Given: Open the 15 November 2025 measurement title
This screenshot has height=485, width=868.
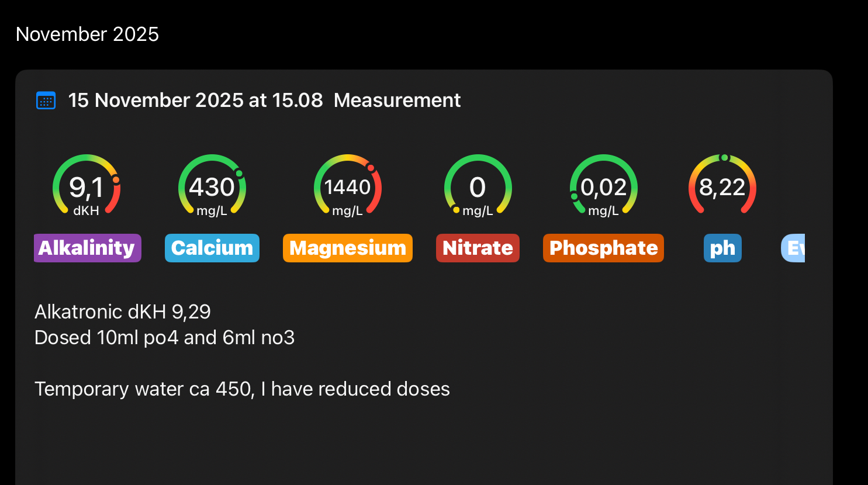Looking at the screenshot, I should pyautogui.click(x=195, y=101).
